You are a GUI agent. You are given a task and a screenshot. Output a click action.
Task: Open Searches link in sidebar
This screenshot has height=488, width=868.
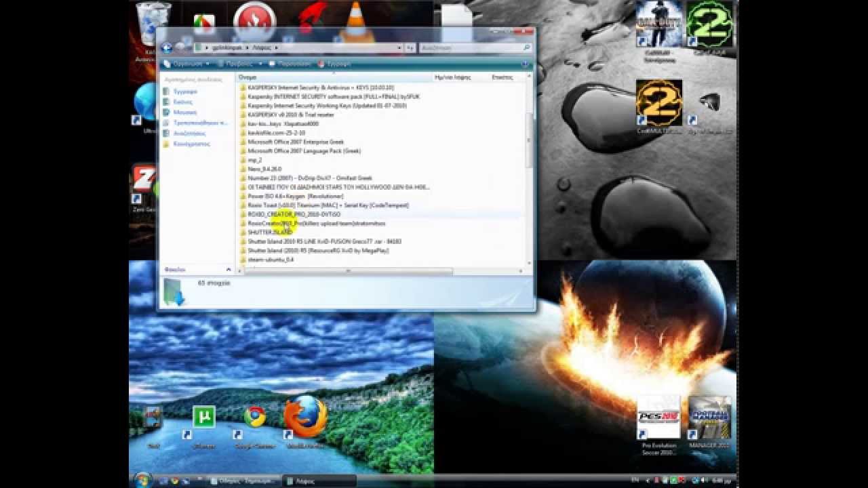189,134
